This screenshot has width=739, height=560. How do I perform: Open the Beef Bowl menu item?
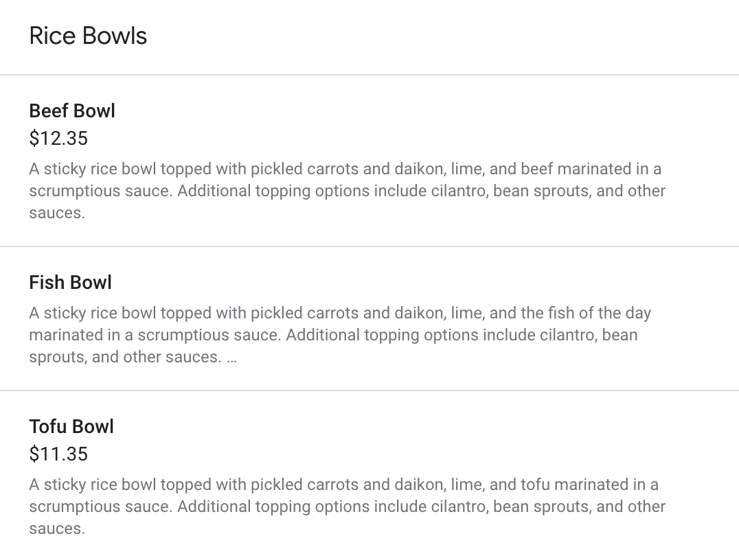(x=72, y=110)
